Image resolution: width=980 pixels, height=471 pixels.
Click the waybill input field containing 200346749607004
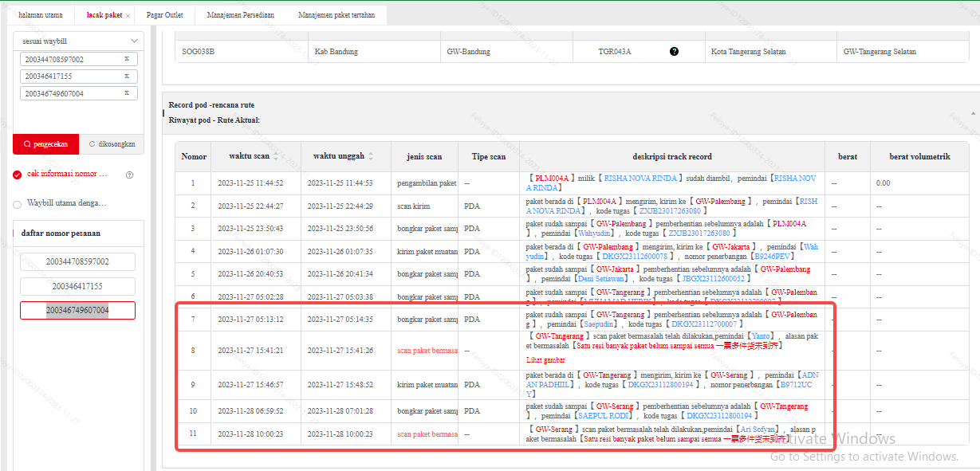(78, 93)
